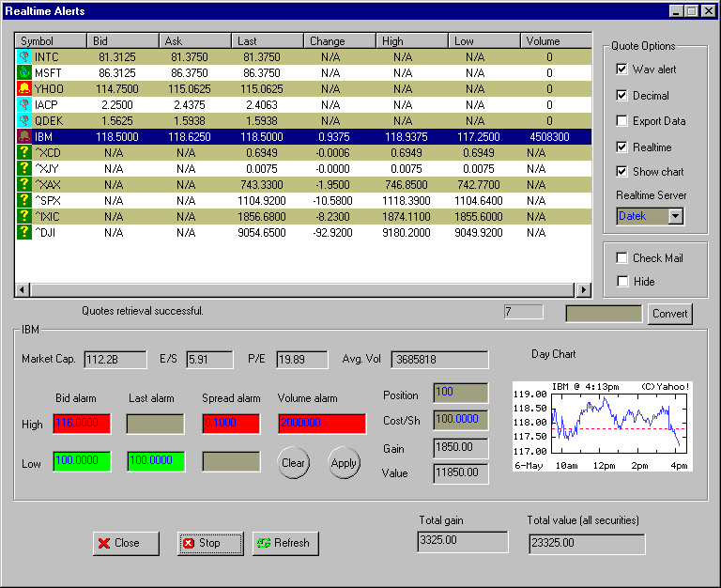The height and width of the screenshot is (588, 721).
Task: Sort by the Low column header
Action: tap(484, 41)
